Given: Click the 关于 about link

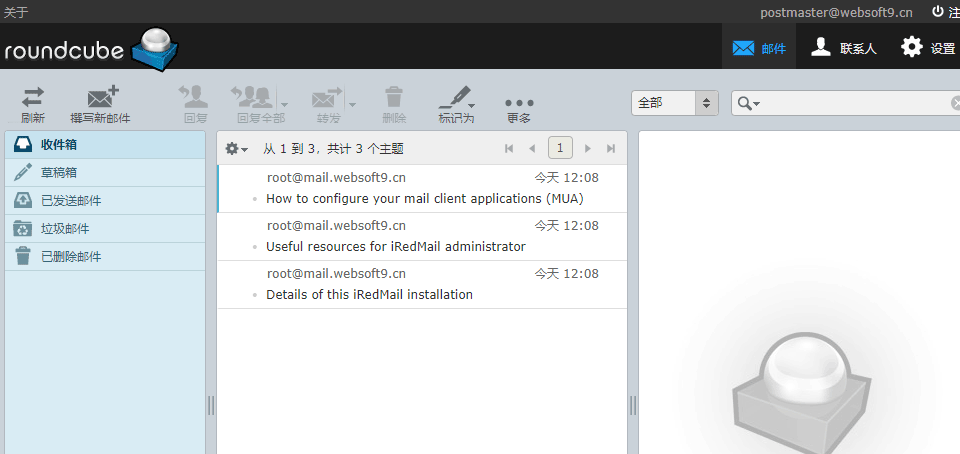Looking at the screenshot, I should (x=16, y=12).
